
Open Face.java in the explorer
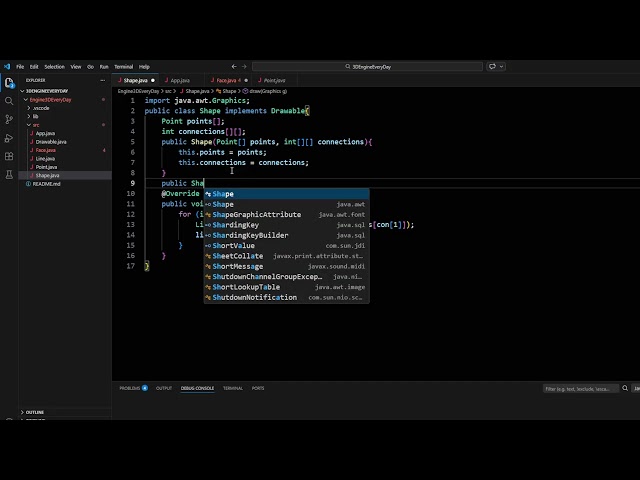(x=45, y=150)
